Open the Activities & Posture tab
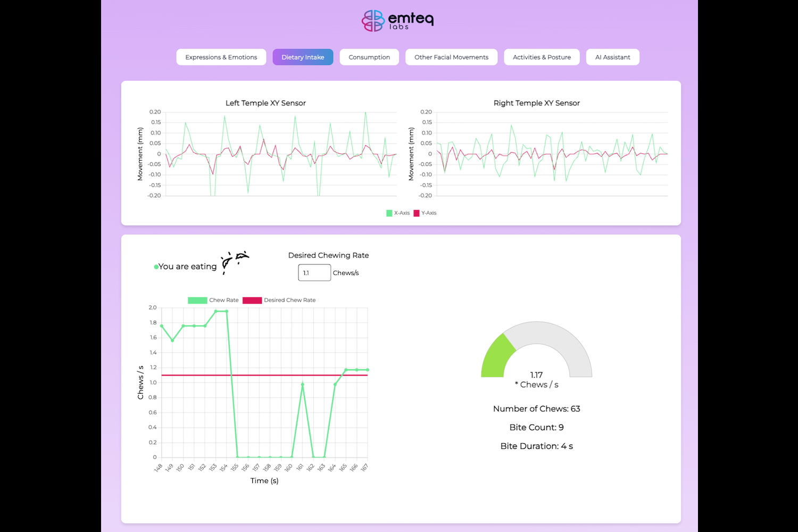 click(542, 57)
